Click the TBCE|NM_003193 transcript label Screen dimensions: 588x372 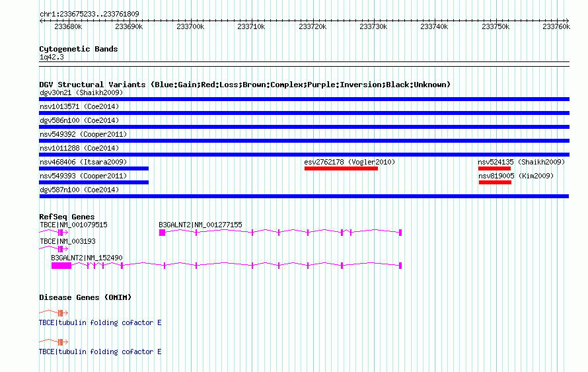[67, 241]
